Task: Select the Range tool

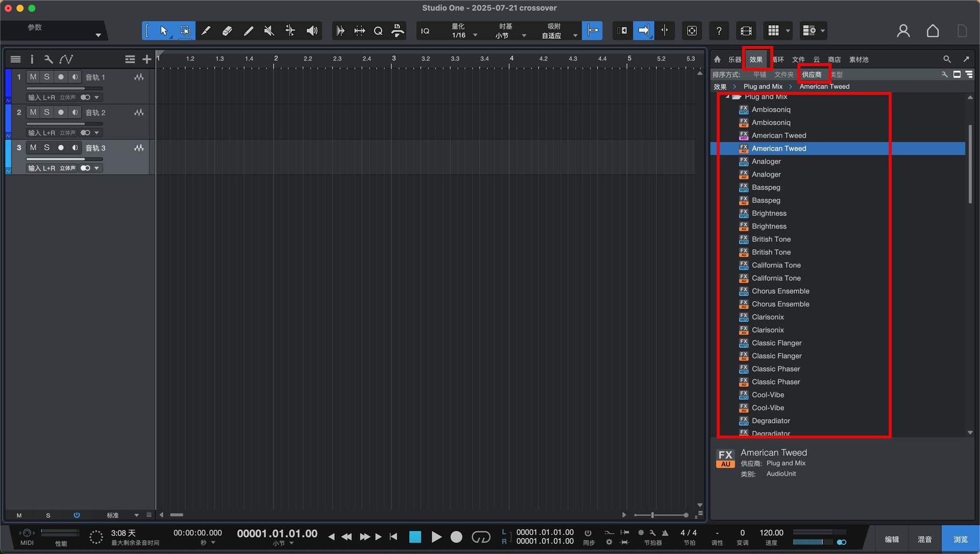Action: point(185,31)
